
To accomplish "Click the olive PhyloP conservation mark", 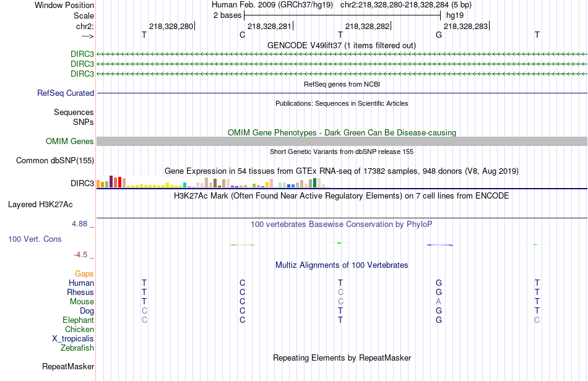I will point(243,245).
